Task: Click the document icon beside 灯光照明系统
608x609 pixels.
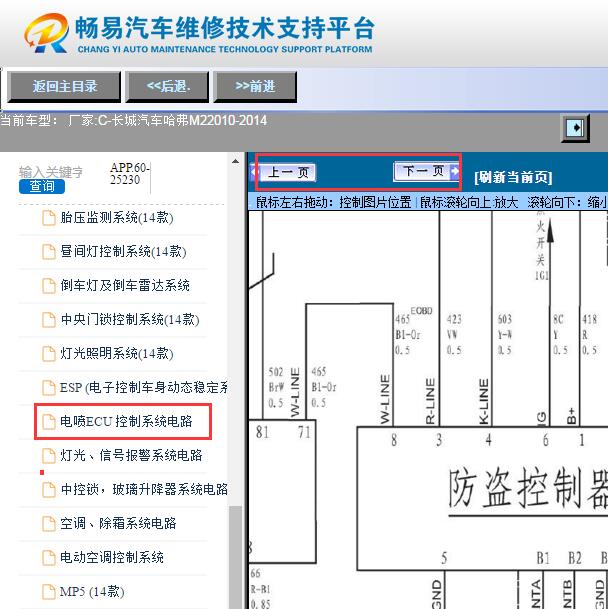Action: (x=49, y=353)
